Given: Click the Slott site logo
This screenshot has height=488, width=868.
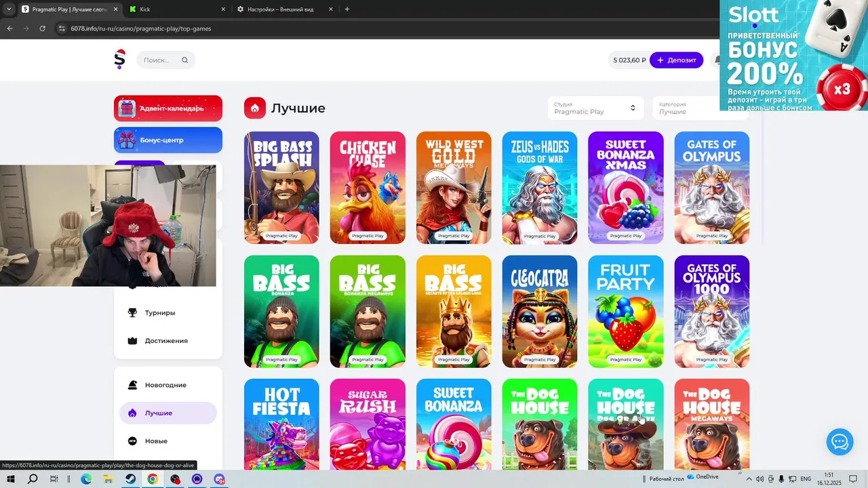Looking at the screenshot, I should pyautogui.click(x=120, y=60).
